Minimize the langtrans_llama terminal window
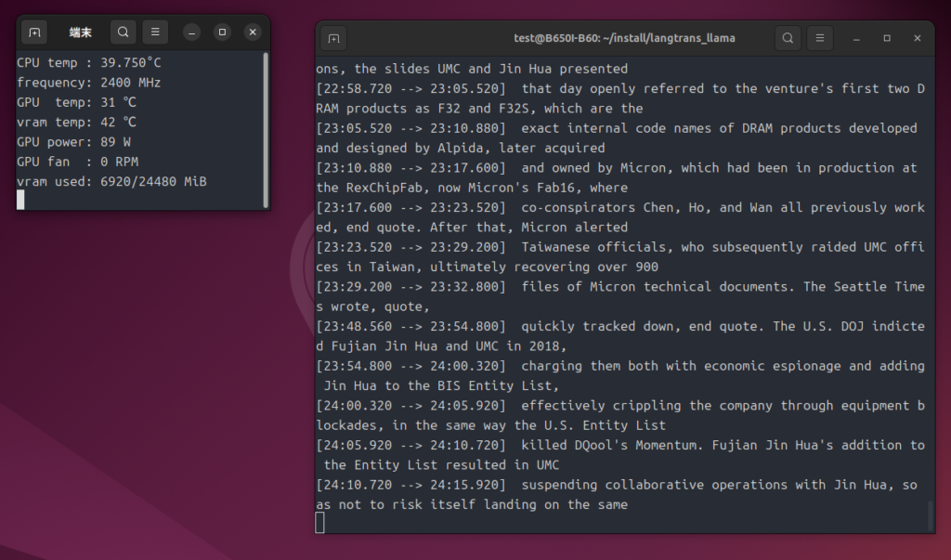The image size is (951, 560). (x=856, y=38)
